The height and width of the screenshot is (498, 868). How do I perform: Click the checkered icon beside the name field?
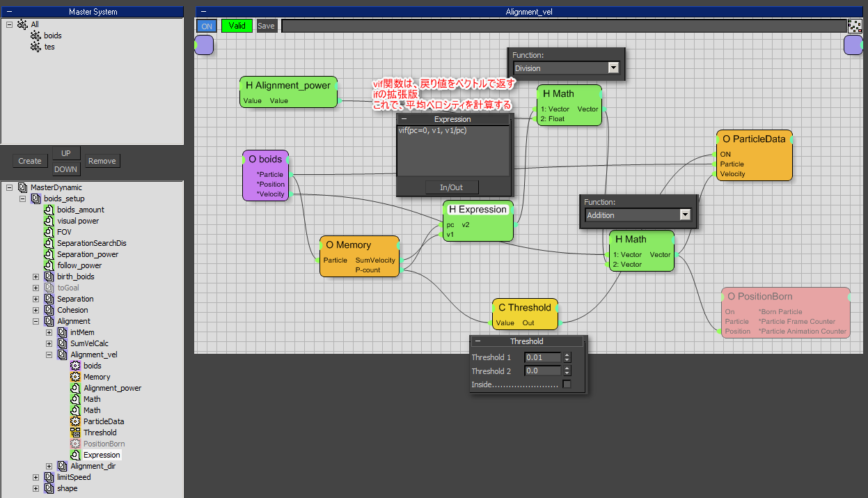coord(855,26)
